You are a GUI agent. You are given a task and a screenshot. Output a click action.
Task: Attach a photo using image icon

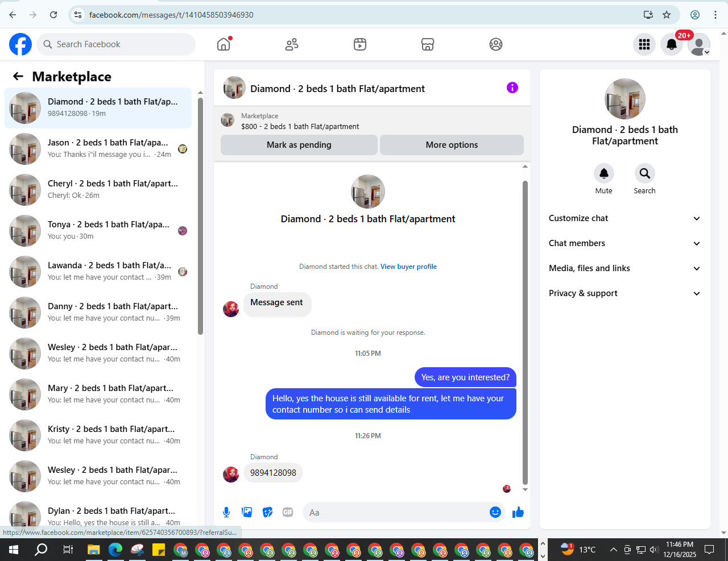click(x=247, y=512)
